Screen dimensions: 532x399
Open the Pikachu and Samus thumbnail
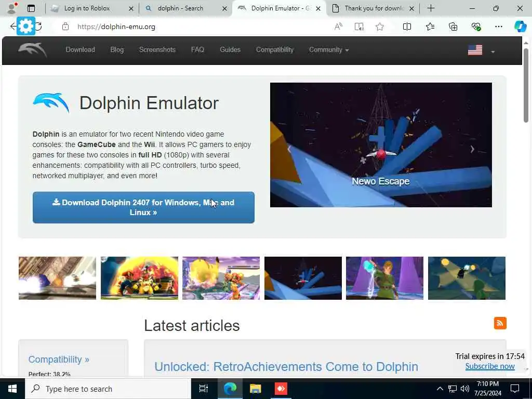pyautogui.click(x=221, y=278)
